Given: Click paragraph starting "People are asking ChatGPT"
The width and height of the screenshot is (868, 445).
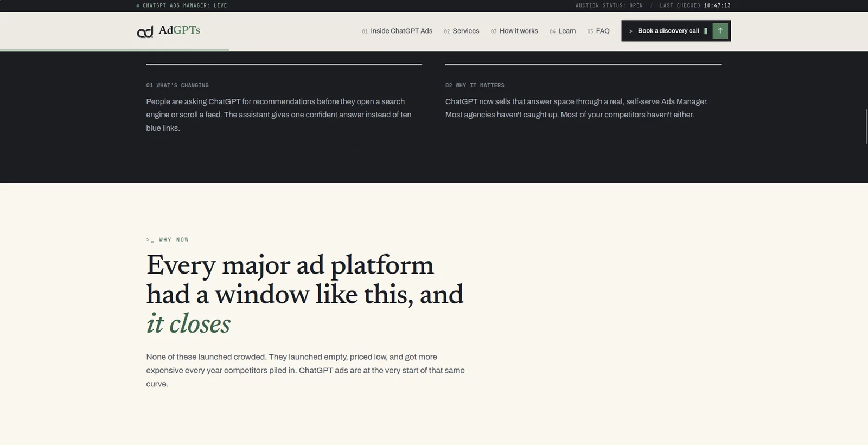Looking at the screenshot, I should click(x=279, y=115).
